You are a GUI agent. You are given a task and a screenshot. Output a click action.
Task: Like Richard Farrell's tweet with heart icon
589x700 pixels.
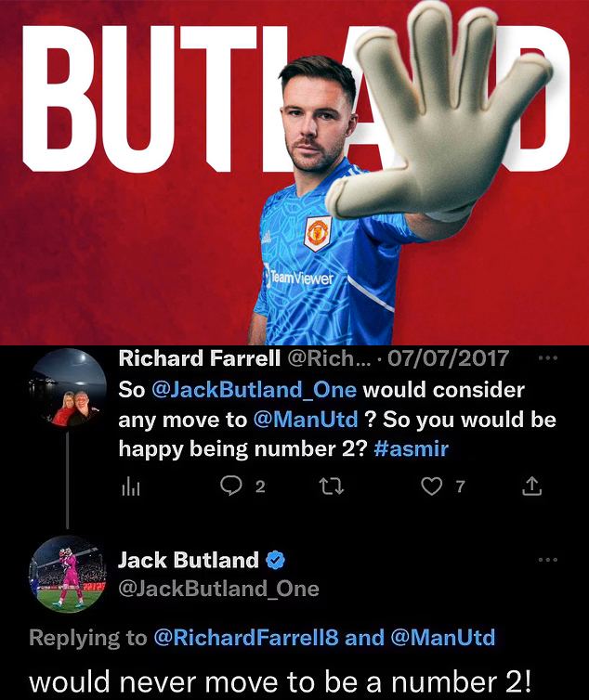click(432, 486)
